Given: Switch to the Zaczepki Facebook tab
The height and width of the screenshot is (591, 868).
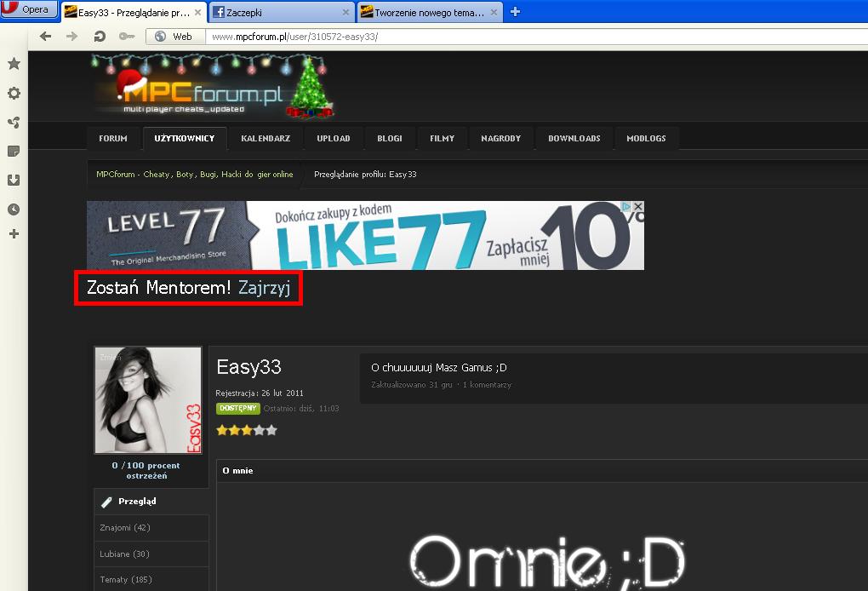Looking at the screenshot, I should point(281,12).
